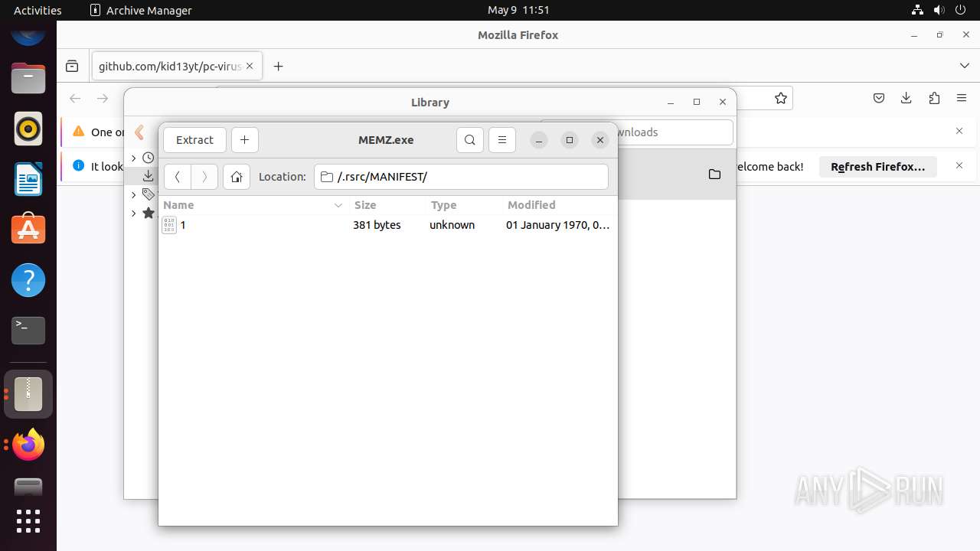Image resolution: width=980 pixels, height=551 pixels.
Task: Open volume control in system tray
Action: (939, 10)
